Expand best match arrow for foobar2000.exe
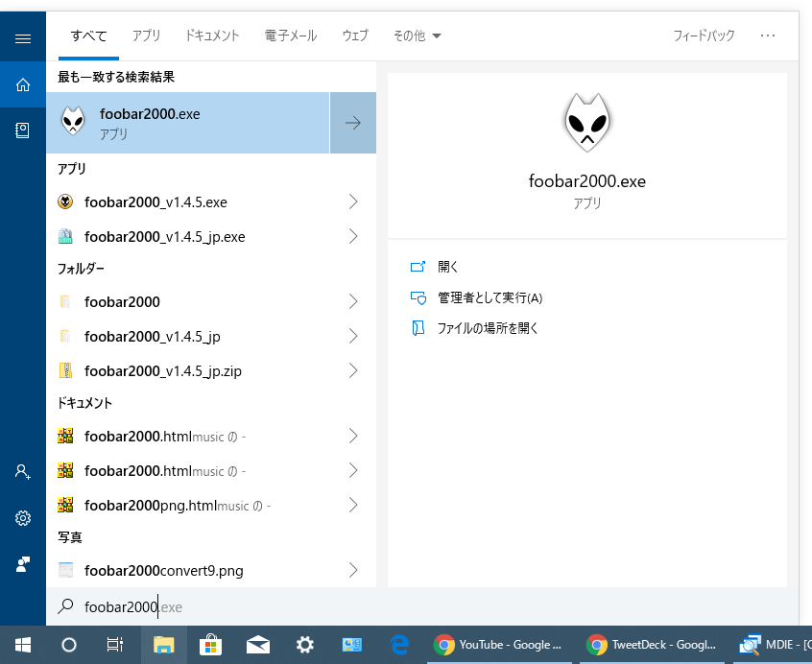812x664 pixels. click(x=353, y=123)
